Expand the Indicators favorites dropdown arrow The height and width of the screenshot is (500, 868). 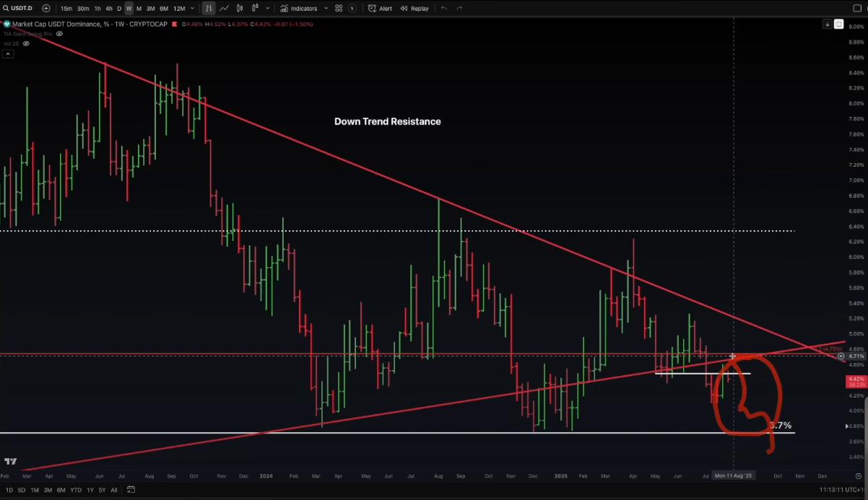click(x=326, y=8)
